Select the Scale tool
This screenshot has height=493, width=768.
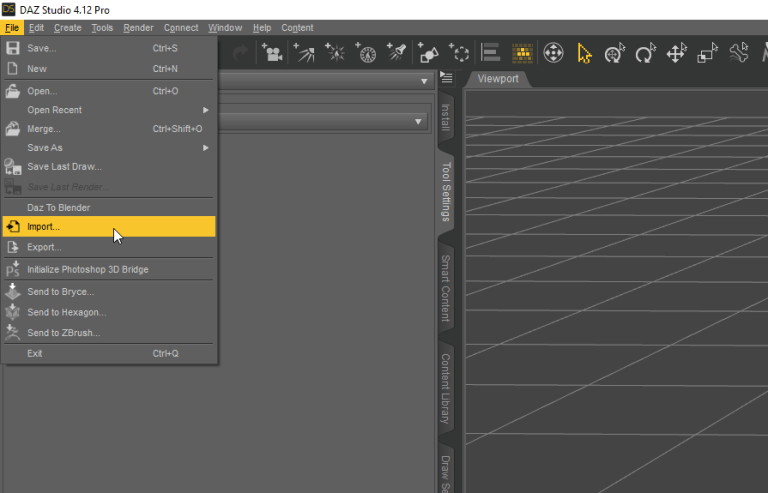[707, 53]
